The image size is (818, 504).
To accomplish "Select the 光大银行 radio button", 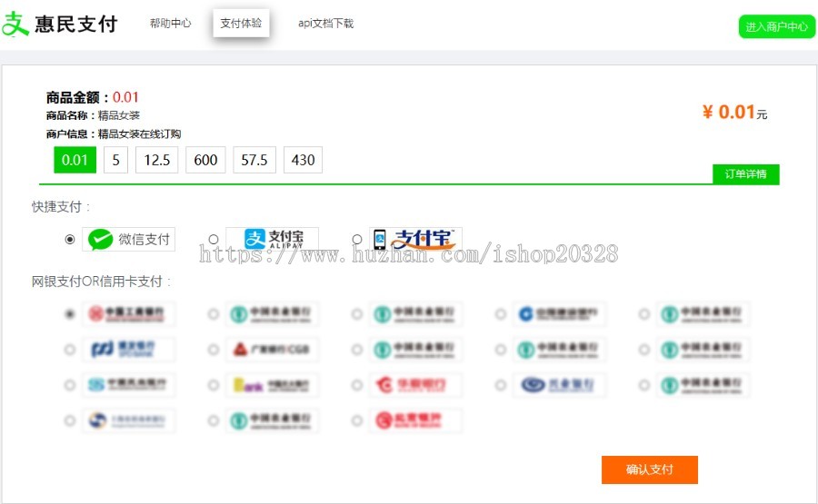I will click(x=214, y=385).
